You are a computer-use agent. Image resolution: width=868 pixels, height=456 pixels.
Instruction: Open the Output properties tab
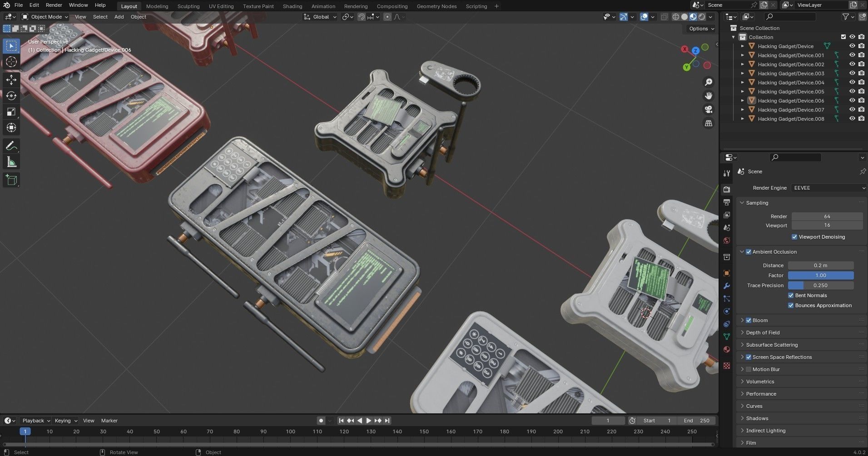click(727, 202)
